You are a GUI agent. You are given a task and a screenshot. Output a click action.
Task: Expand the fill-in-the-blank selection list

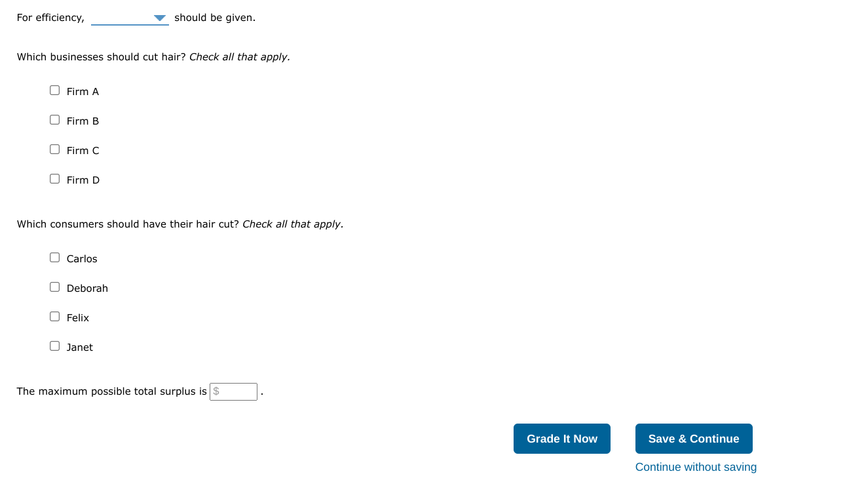(x=130, y=18)
